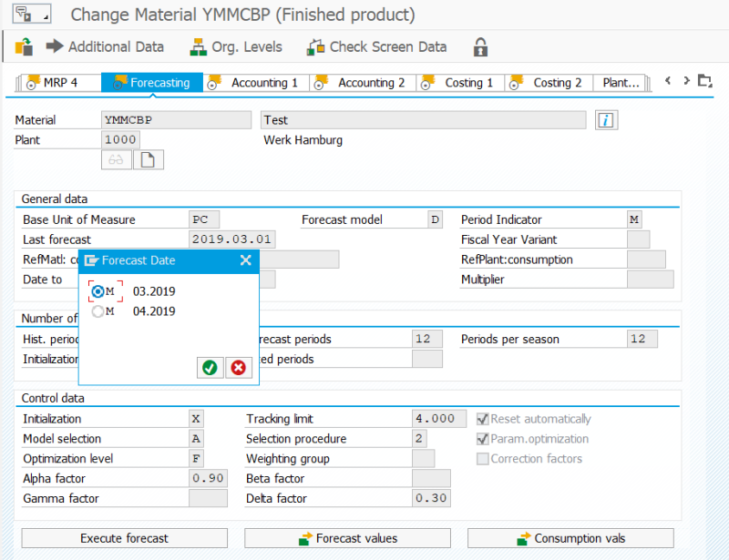Select the 03.2019 forecast date radio button
The image size is (729, 560).
(x=98, y=291)
